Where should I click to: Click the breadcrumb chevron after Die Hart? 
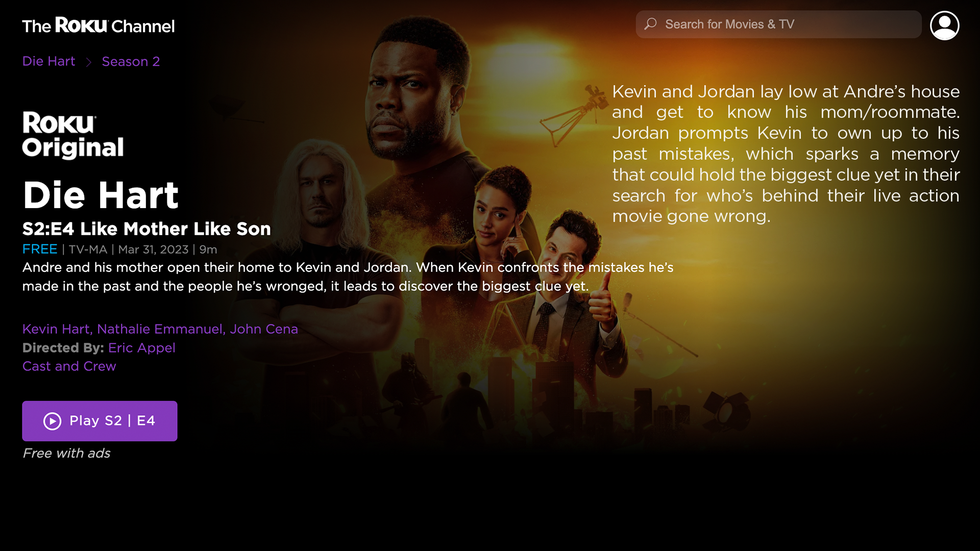point(89,62)
